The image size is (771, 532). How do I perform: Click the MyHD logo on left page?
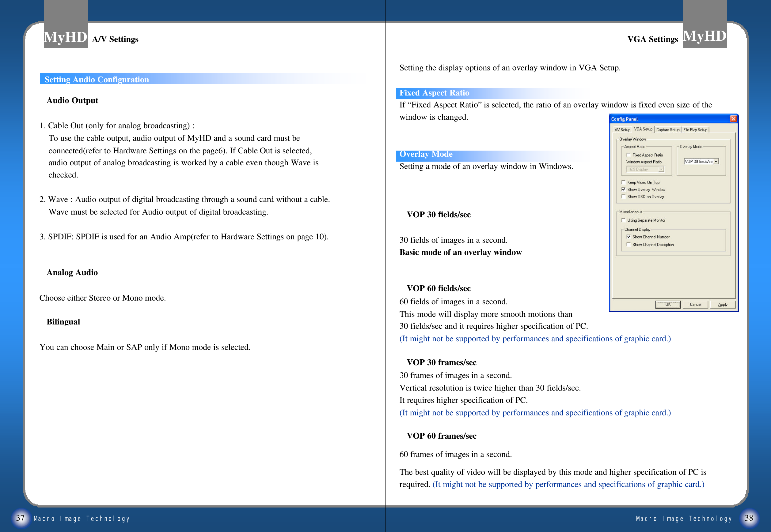[65, 37]
